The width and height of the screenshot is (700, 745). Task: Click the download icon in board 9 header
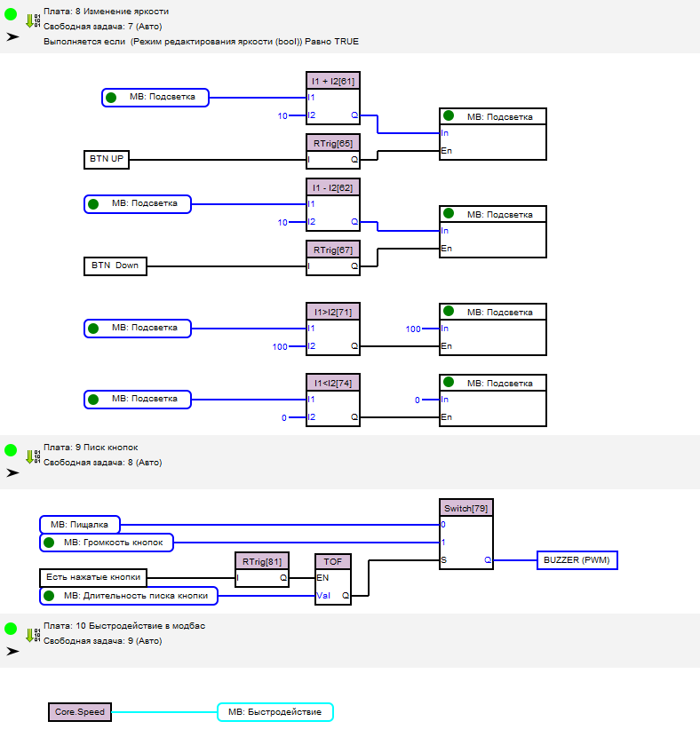[33, 456]
